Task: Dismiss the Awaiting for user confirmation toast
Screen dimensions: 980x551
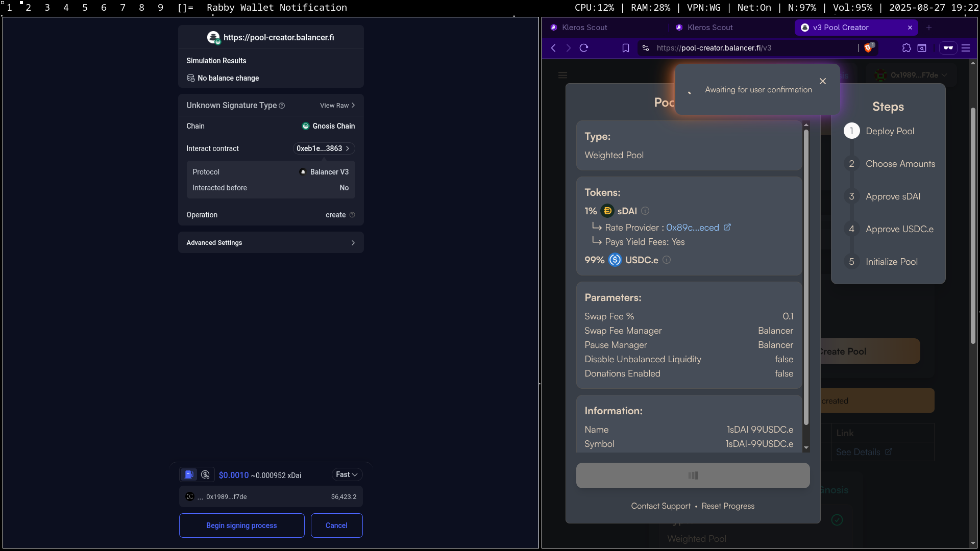Action: (x=823, y=81)
